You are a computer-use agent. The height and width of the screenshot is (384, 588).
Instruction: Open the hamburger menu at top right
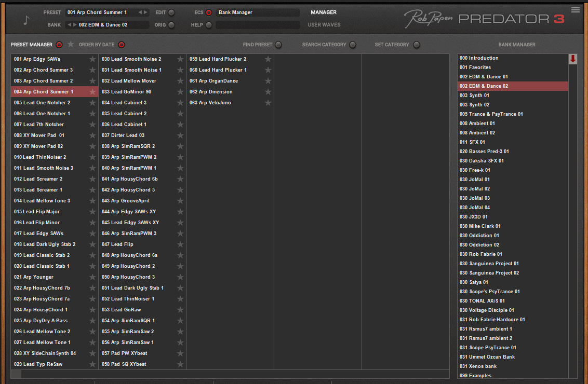(575, 10)
